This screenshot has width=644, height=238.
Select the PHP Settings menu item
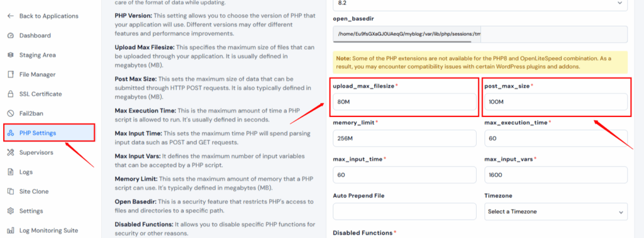(49, 133)
